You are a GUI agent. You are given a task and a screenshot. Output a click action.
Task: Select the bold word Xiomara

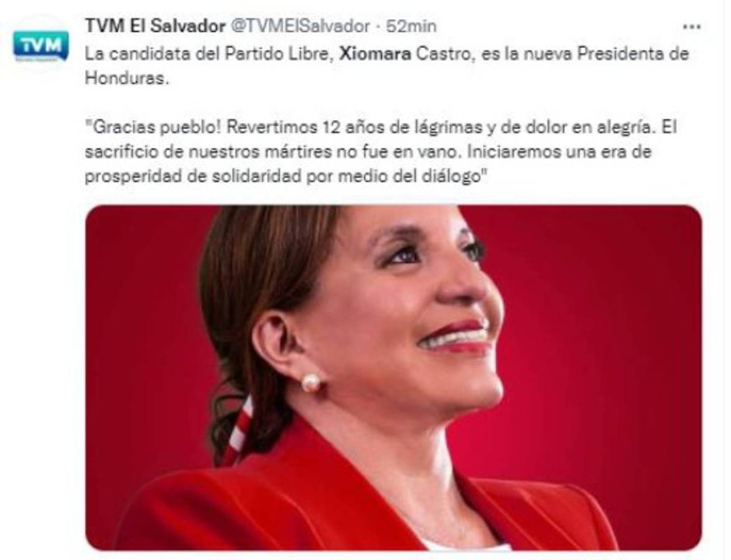coord(375,54)
